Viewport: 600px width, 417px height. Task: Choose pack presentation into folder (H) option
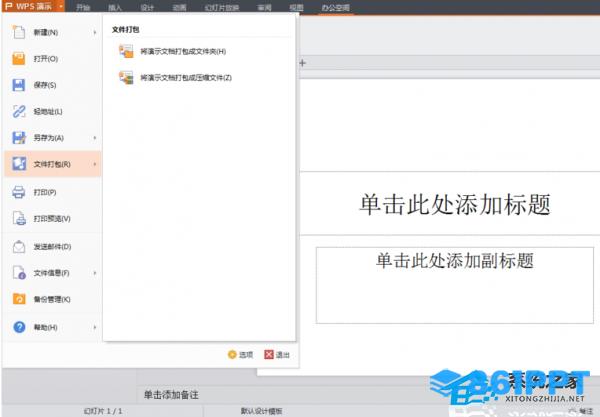(172, 51)
